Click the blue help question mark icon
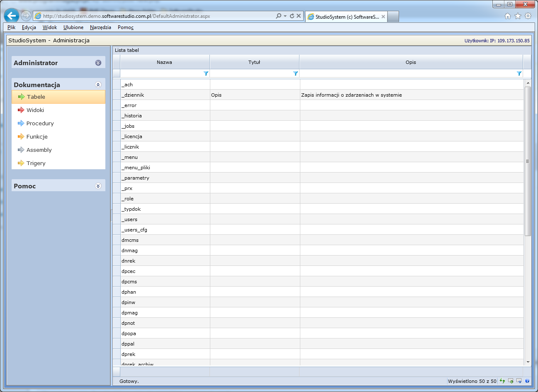The image size is (538, 392). pos(527,381)
